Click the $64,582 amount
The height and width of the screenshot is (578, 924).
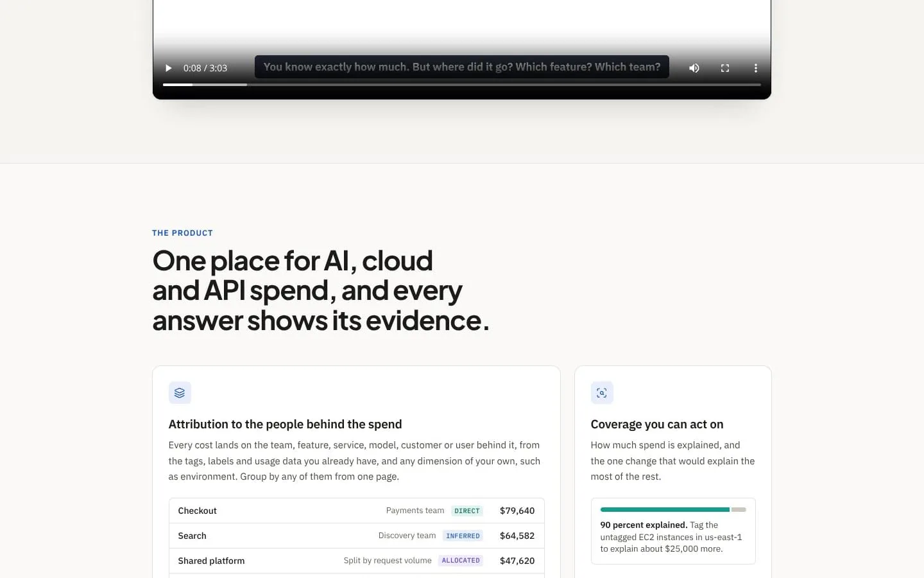tap(517, 536)
